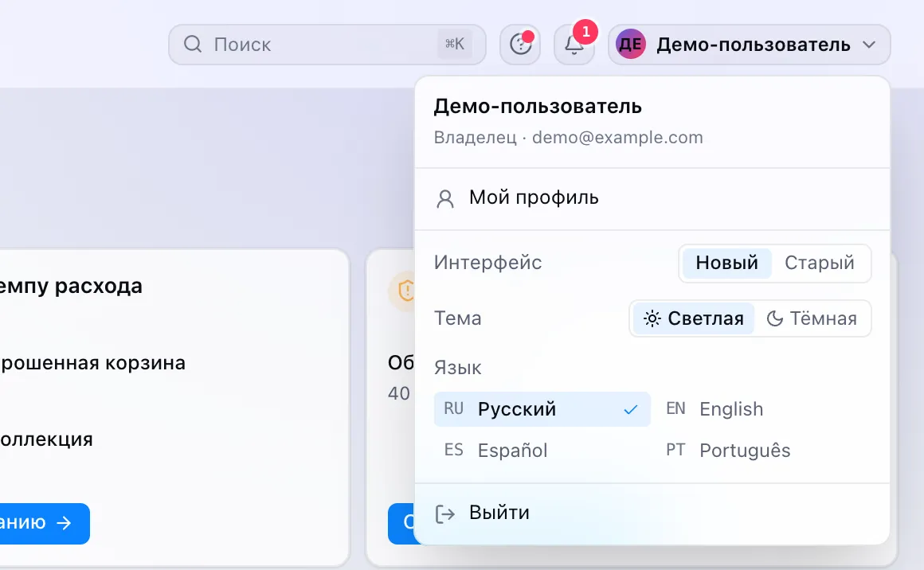Select the Светлая theme

694,318
